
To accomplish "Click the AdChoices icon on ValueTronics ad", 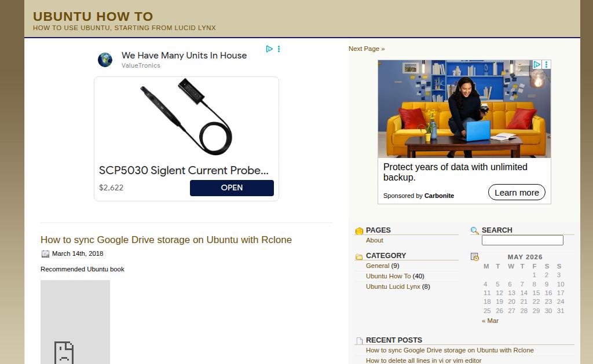I will (x=269, y=49).
